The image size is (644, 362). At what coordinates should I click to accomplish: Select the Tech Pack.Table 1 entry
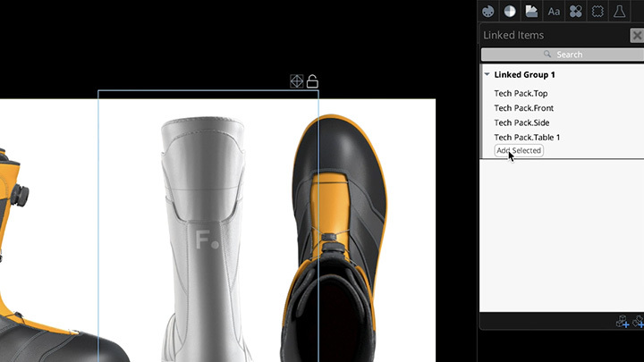(x=527, y=137)
